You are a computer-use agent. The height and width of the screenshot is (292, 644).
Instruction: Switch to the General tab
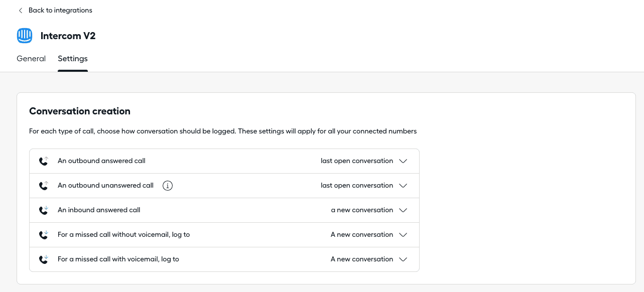pyautogui.click(x=31, y=59)
